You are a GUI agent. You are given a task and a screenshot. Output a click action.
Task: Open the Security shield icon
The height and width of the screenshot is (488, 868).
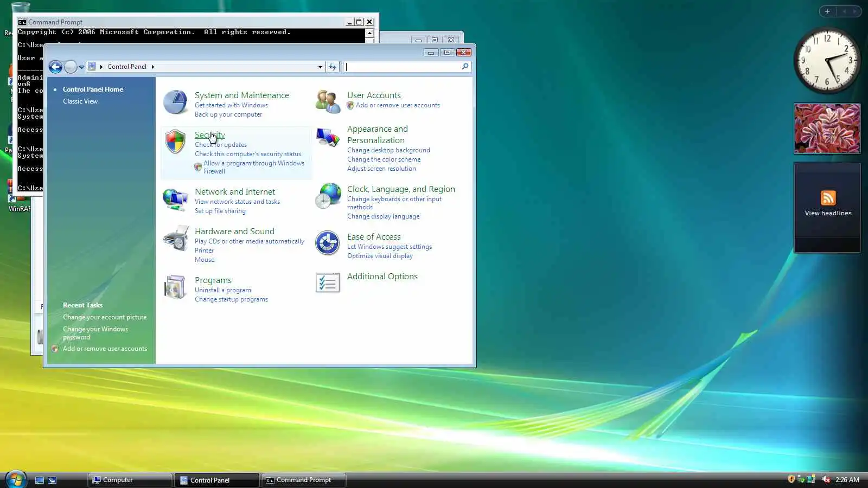175,142
